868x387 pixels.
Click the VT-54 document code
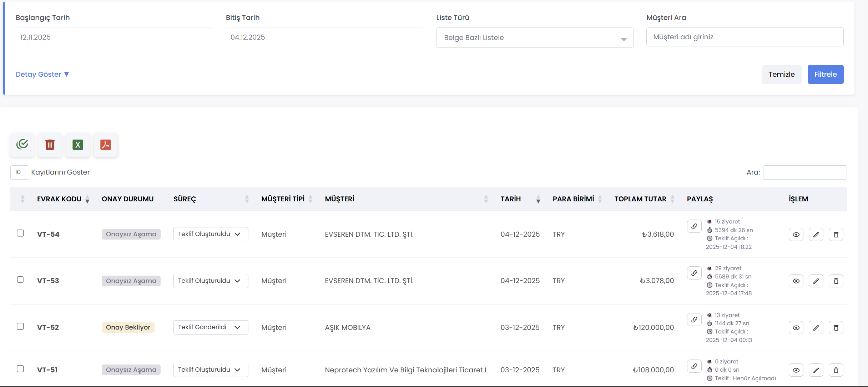[48, 234]
